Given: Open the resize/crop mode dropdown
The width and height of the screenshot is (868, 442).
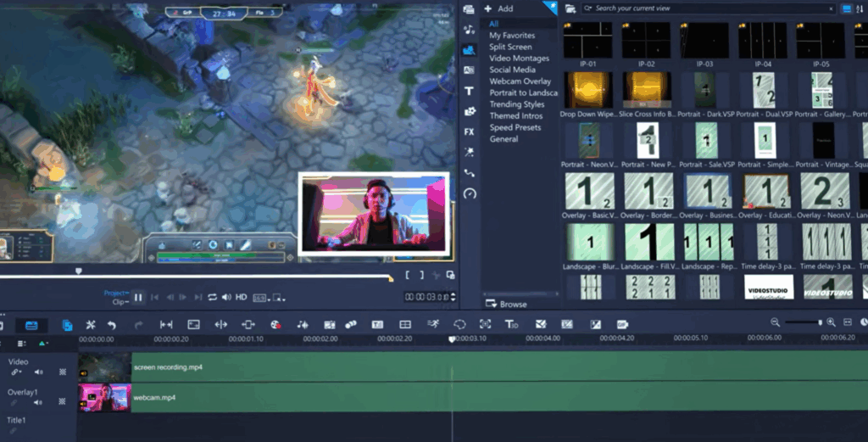Looking at the screenshot, I should (279, 298).
